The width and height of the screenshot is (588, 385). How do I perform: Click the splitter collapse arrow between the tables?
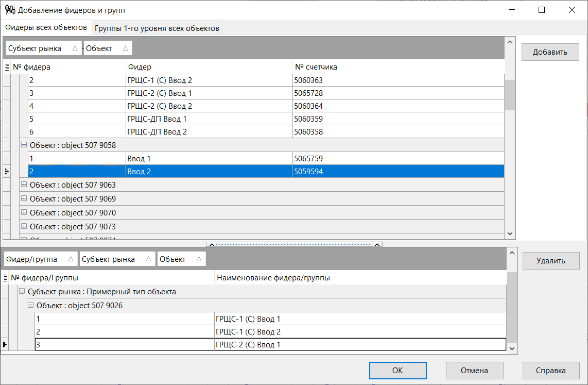pos(211,244)
